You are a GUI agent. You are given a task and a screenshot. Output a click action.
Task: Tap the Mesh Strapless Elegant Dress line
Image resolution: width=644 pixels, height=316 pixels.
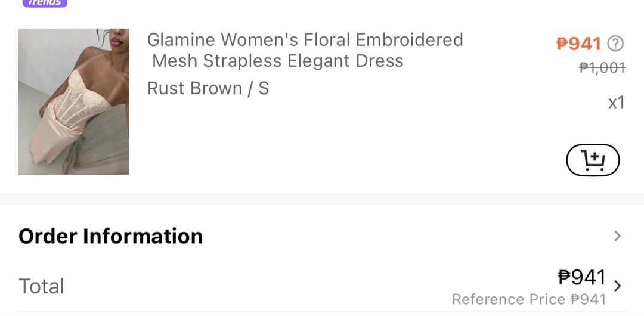[x=278, y=61]
